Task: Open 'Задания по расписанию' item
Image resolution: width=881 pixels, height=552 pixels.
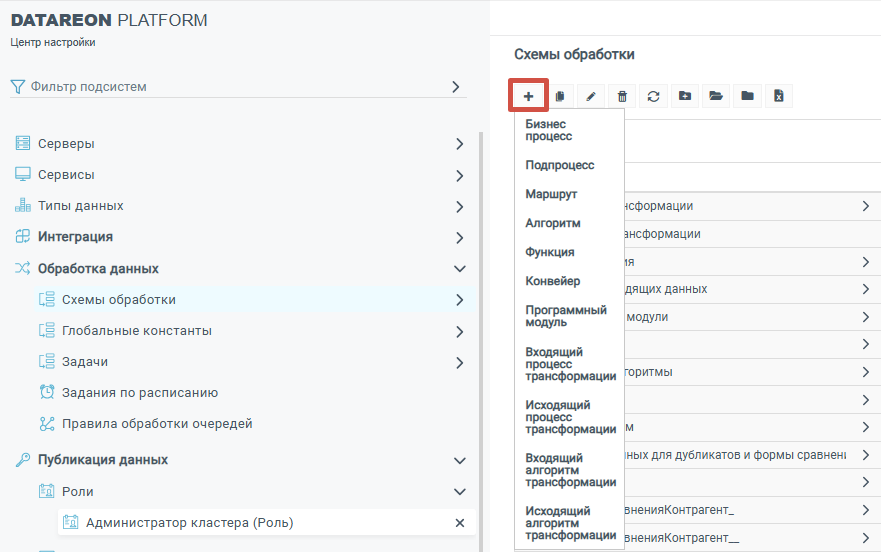Action: 139,393
